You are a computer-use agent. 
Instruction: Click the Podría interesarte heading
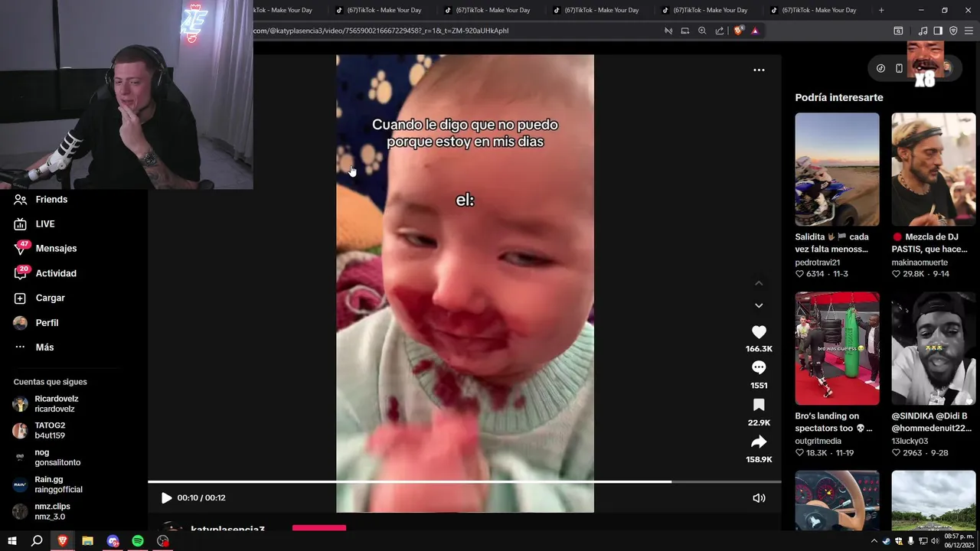point(839,97)
